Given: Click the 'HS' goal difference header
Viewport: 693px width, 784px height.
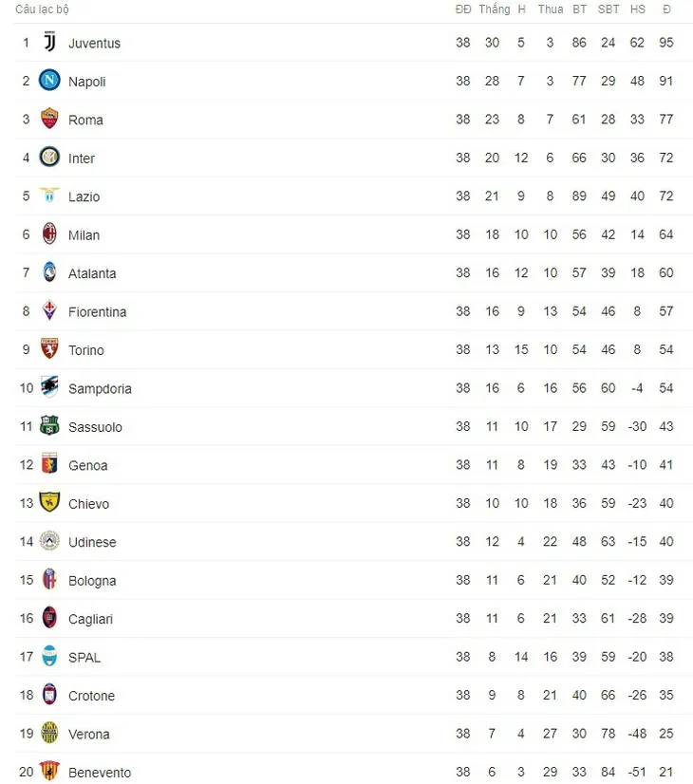Looking at the screenshot, I should (x=637, y=9).
